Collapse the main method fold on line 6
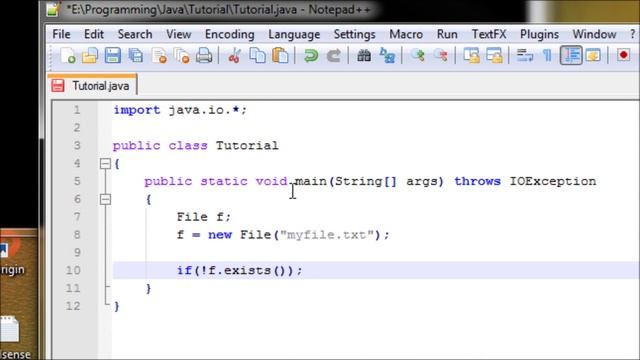Viewport: 640px width, 360px height. click(105, 199)
